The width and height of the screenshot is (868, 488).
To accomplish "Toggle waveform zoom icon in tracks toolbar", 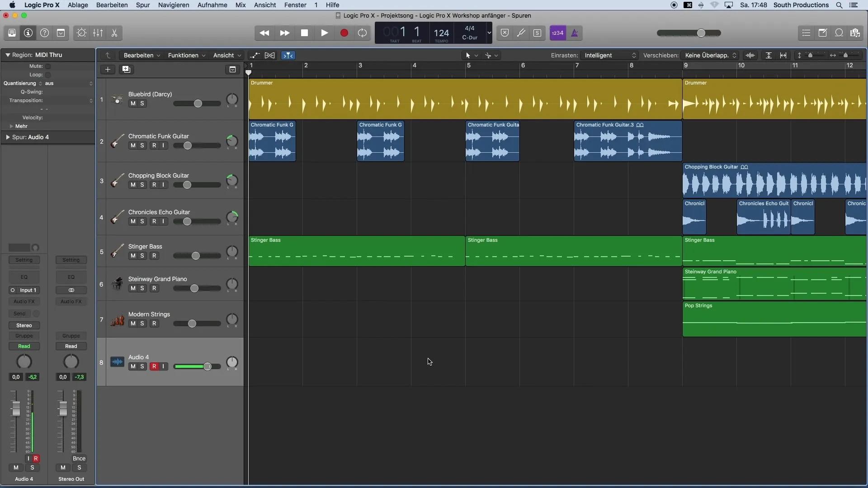I will point(750,56).
